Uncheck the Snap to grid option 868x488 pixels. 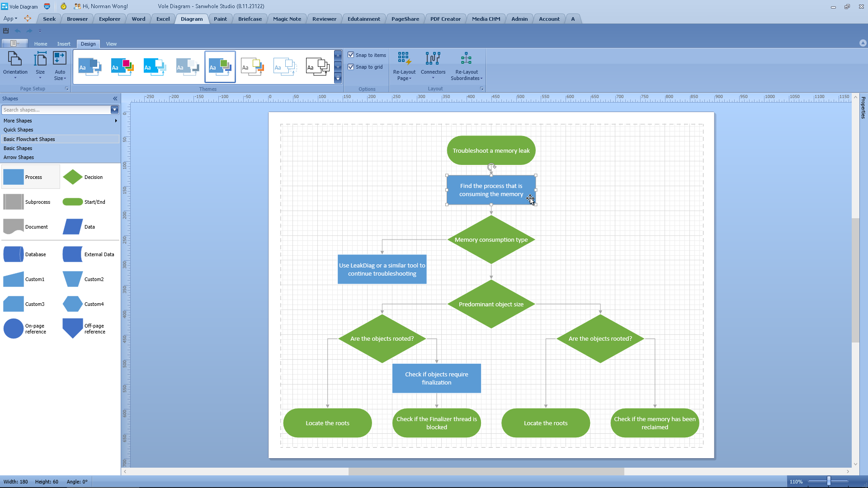[x=351, y=67]
